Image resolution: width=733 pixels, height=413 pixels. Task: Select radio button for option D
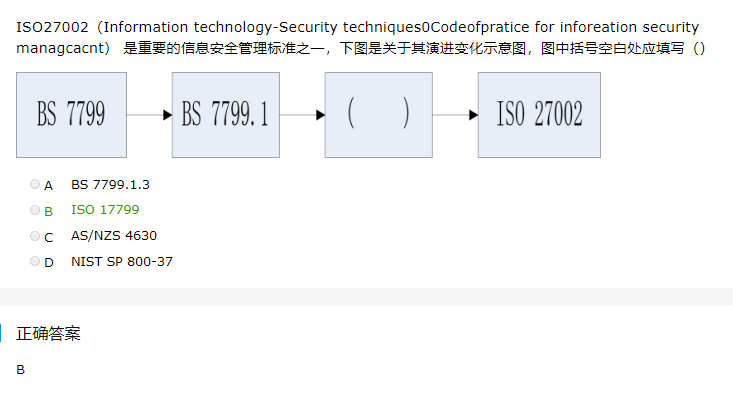click(35, 261)
